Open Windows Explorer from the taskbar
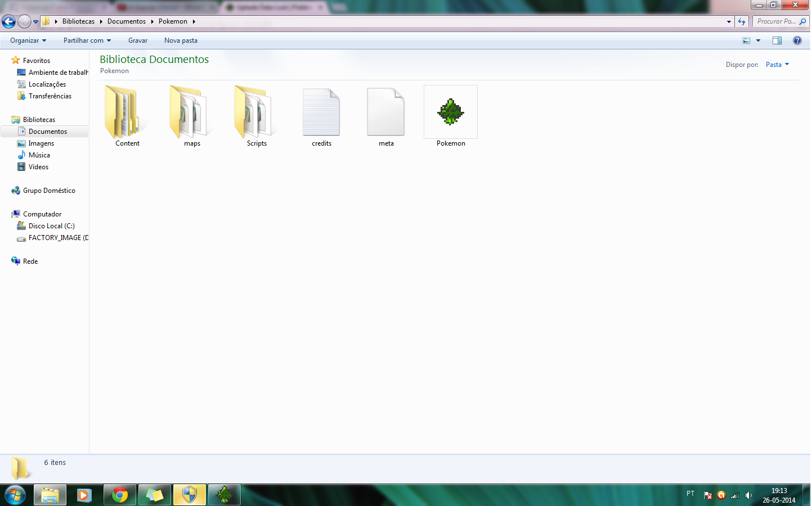812x506 pixels. click(50, 495)
